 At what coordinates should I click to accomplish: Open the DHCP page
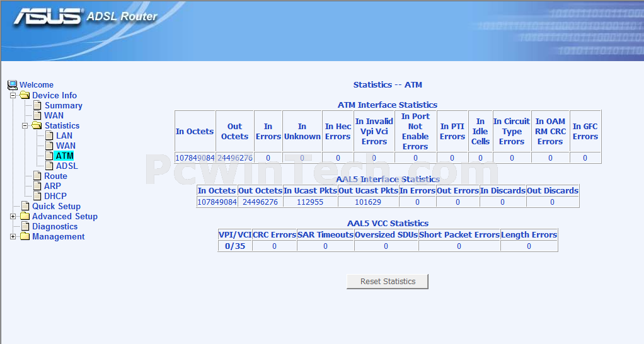coord(55,196)
